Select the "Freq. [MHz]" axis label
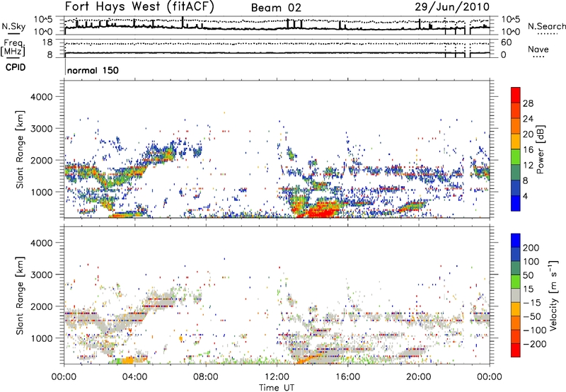Screen dimensions: 566x392 [x=13, y=47]
